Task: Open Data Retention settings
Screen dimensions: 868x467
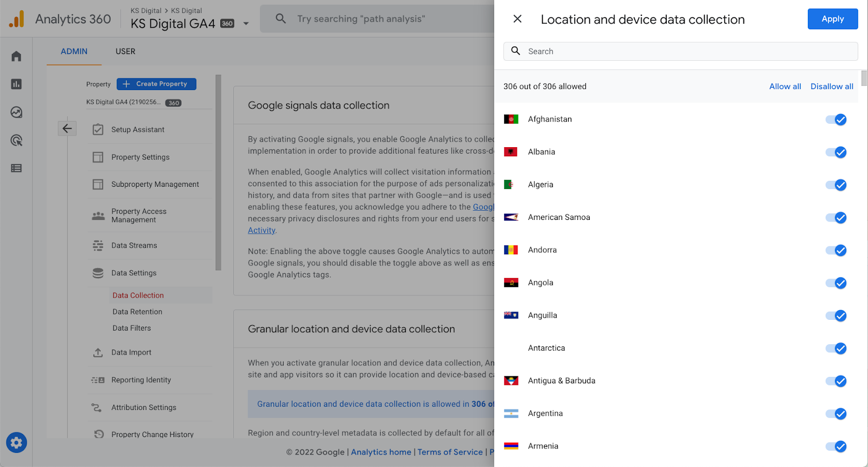Action: pos(138,312)
